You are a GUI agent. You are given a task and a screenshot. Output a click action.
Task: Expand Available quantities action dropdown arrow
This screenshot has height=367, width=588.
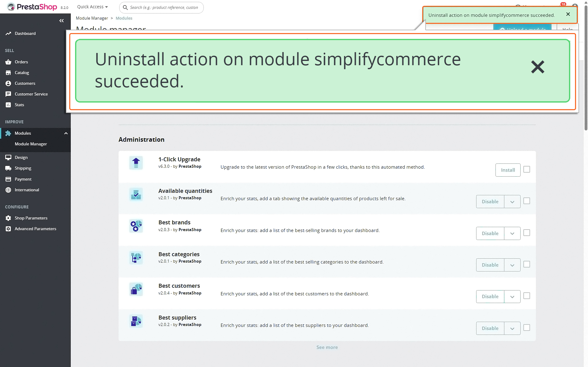(x=512, y=202)
